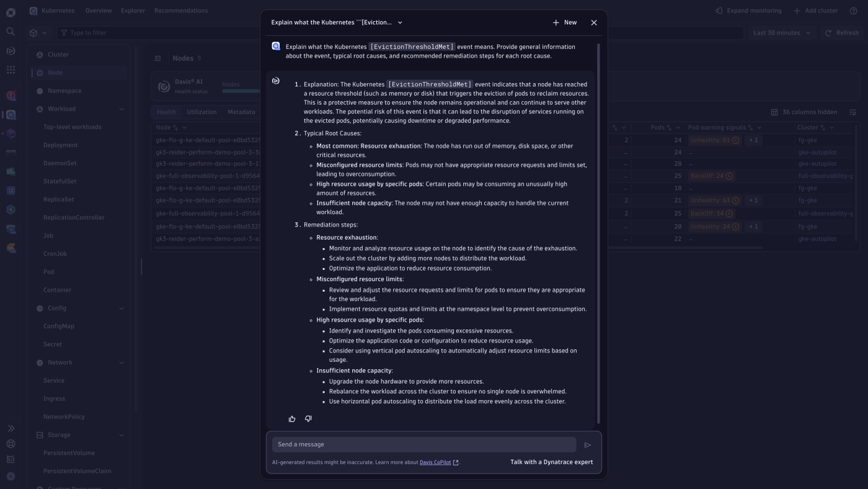Collapse the Config section chevron
Viewport: 868px width, 489px height.
pos(122,308)
